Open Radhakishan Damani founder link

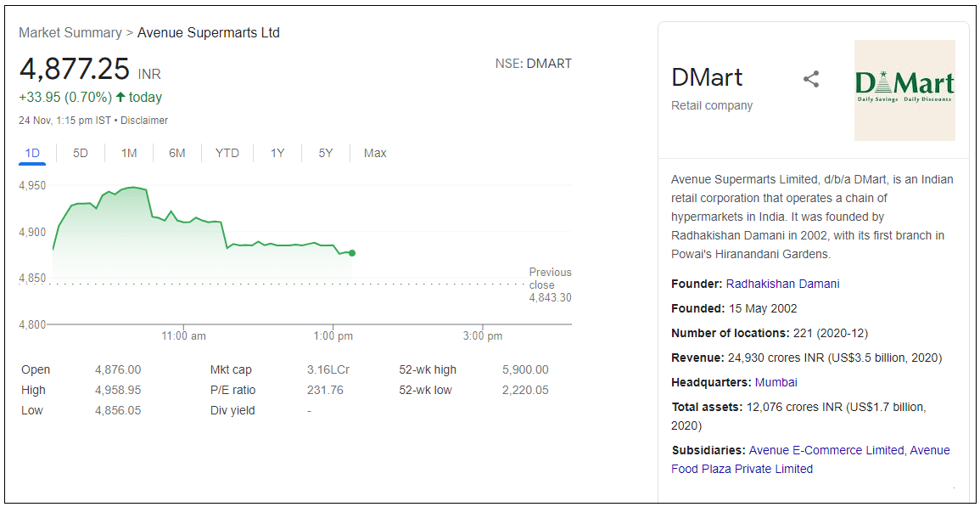(x=782, y=284)
